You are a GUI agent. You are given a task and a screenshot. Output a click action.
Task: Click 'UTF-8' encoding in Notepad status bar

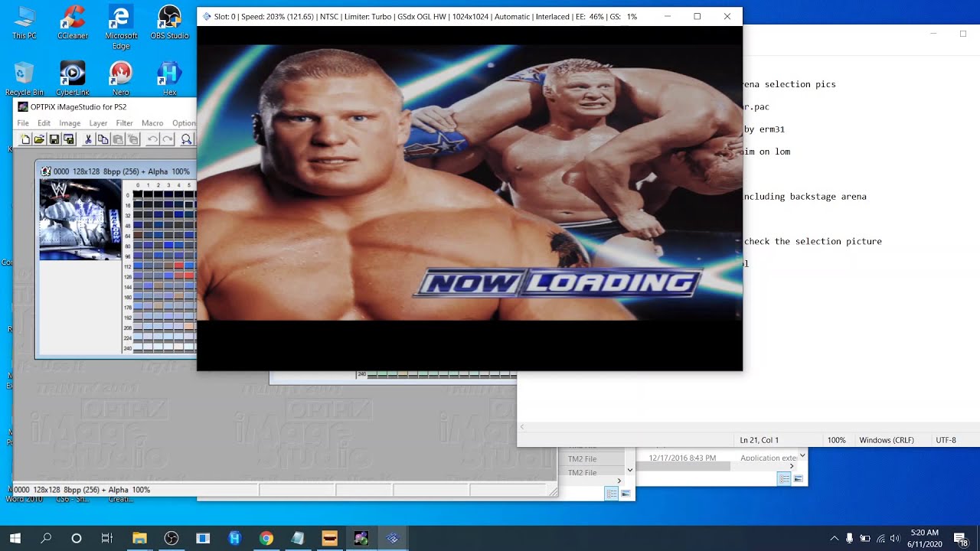tap(946, 440)
